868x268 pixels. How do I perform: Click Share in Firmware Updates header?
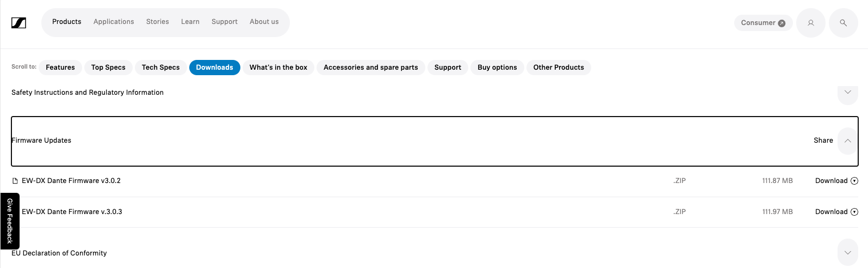(823, 141)
